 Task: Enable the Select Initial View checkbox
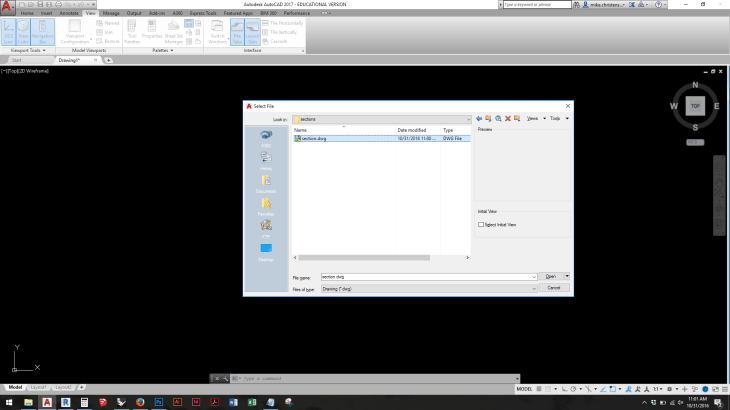pyautogui.click(x=481, y=225)
